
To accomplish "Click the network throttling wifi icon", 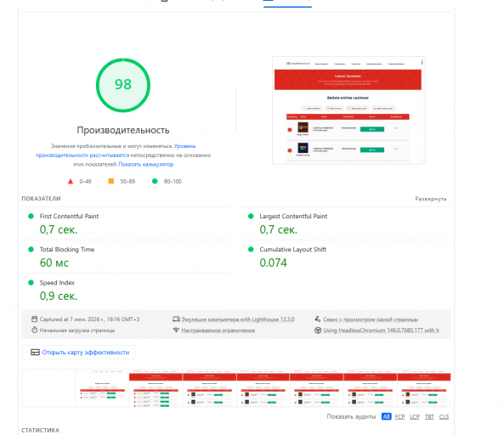I will [176, 330].
